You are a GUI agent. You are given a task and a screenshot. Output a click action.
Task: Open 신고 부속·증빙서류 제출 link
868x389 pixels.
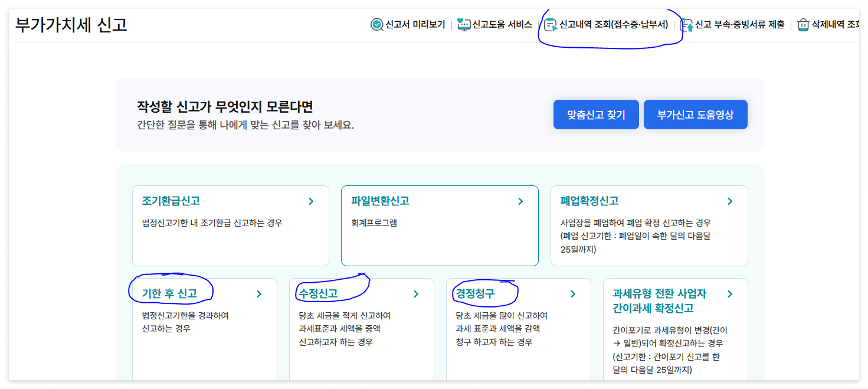[x=740, y=25]
